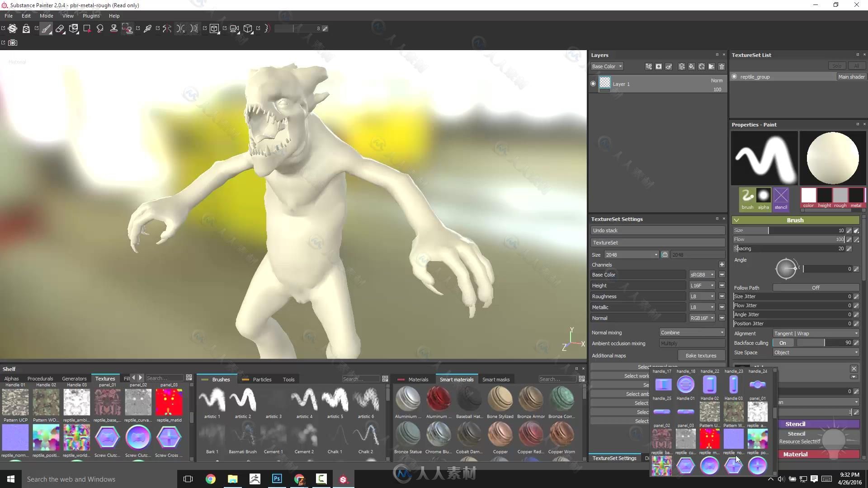868x488 pixels.
Task: Select the Particles brush tab
Action: pos(260,379)
